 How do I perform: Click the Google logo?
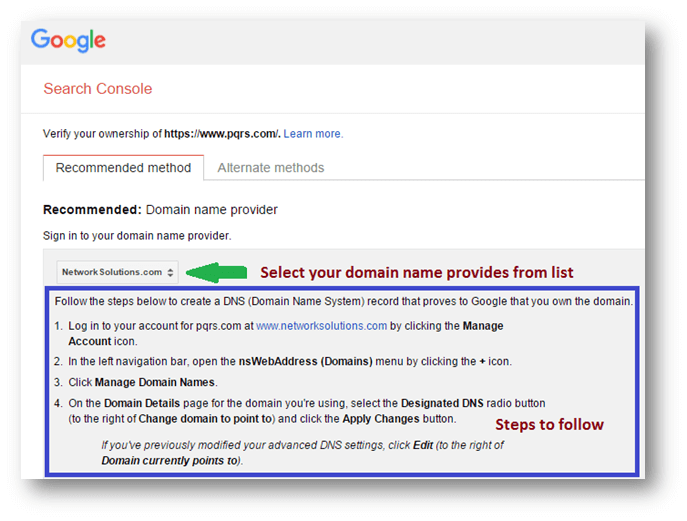[x=68, y=40]
